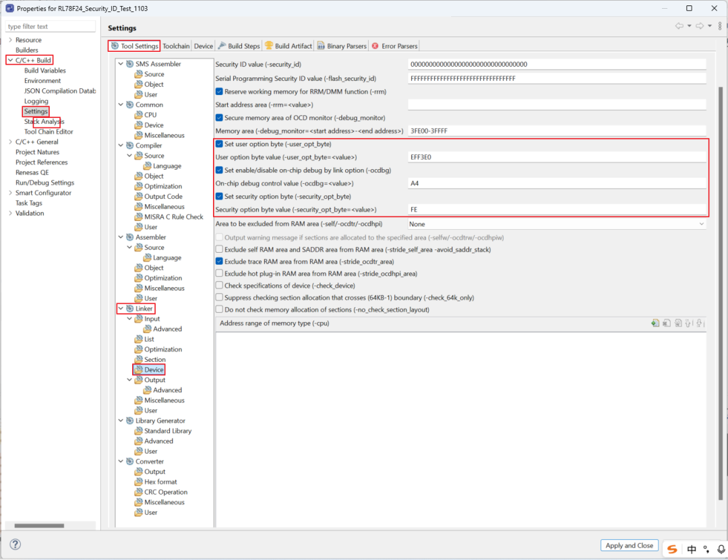Collapse the Converter tree node
This screenshot has height=560, width=728.
tap(121, 462)
